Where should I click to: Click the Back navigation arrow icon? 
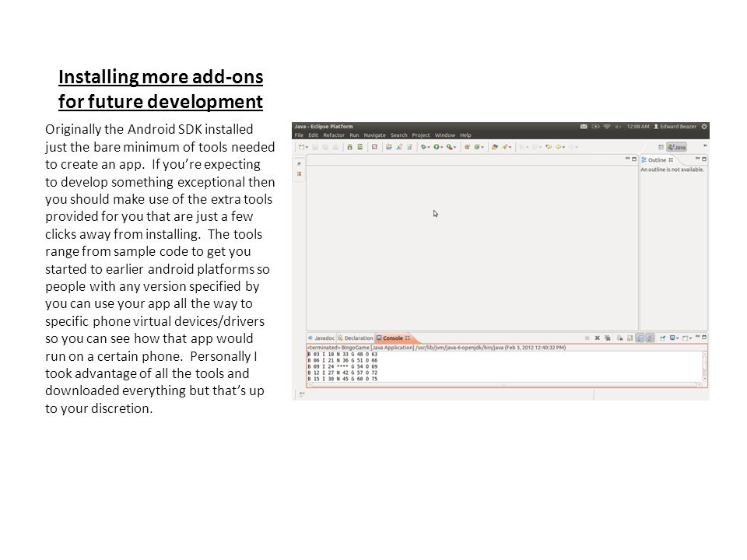pyautogui.click(x=559, y=147)
